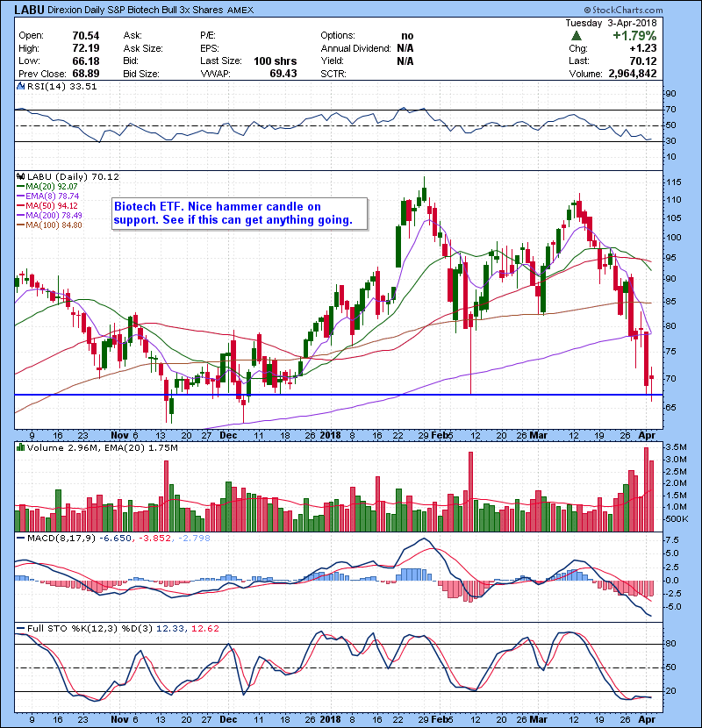Click the RSI(14) 33.51 label
702x728 pixels.
click(61, 86)
